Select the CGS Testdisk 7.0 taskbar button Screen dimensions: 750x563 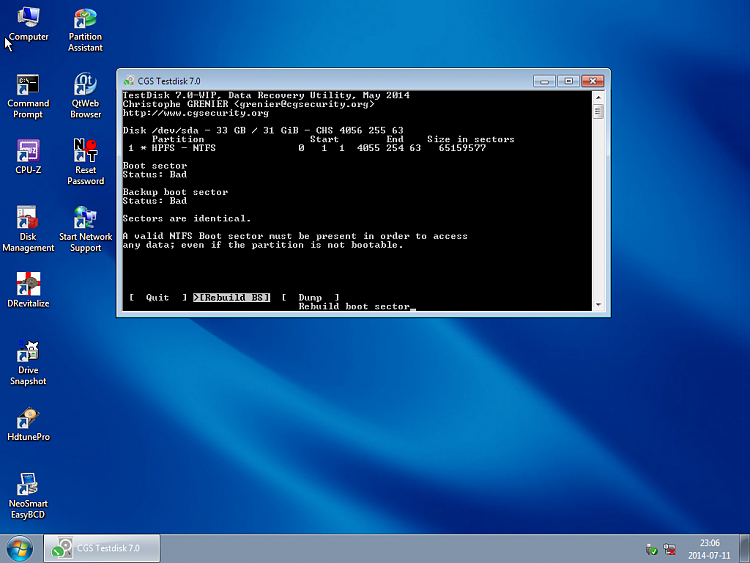point(102,548)
